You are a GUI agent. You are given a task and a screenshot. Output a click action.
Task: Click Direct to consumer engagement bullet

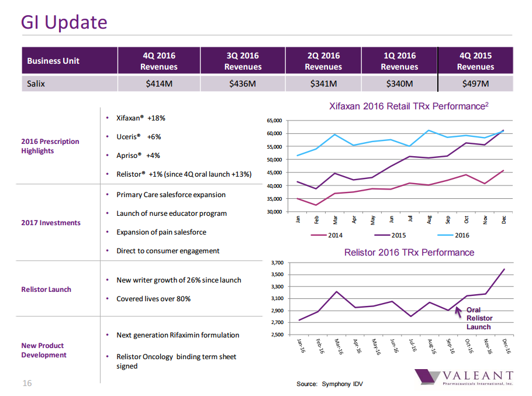point(168,251)
